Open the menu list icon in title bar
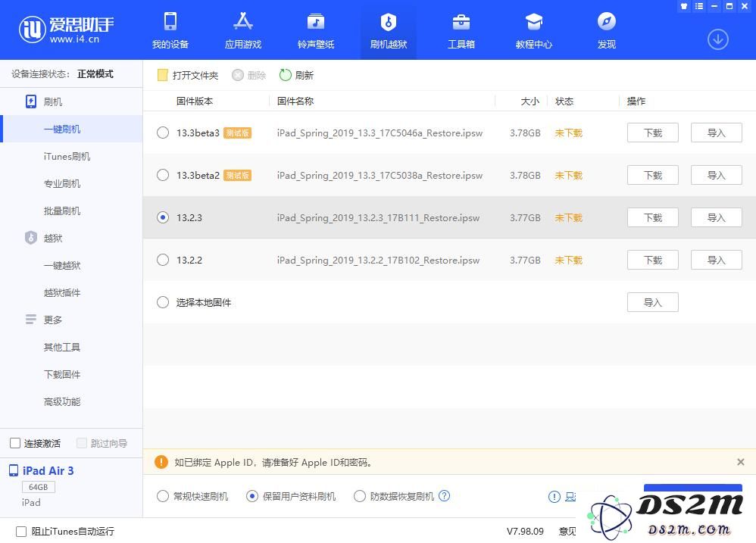This screenshot has height=543, width=756. [699, 6]
